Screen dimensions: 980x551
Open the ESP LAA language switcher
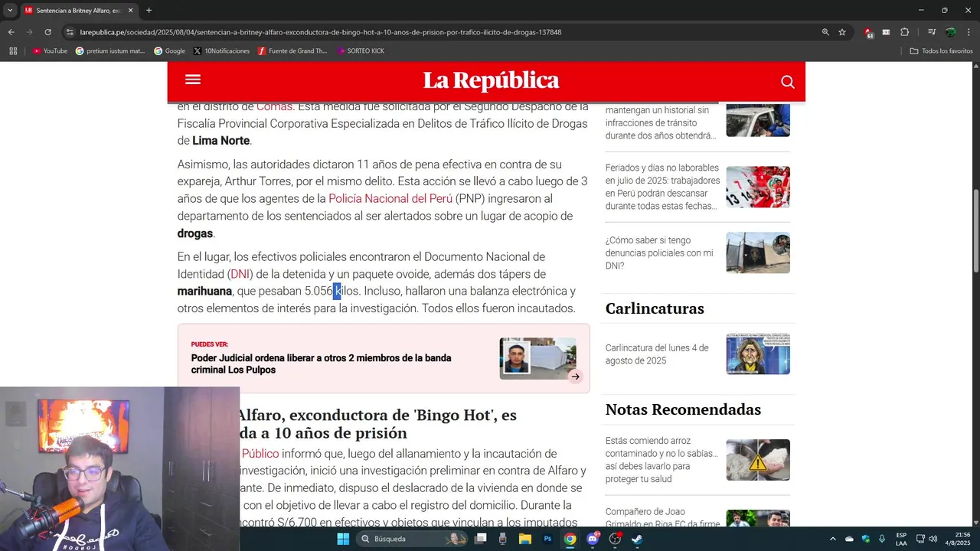901,539
